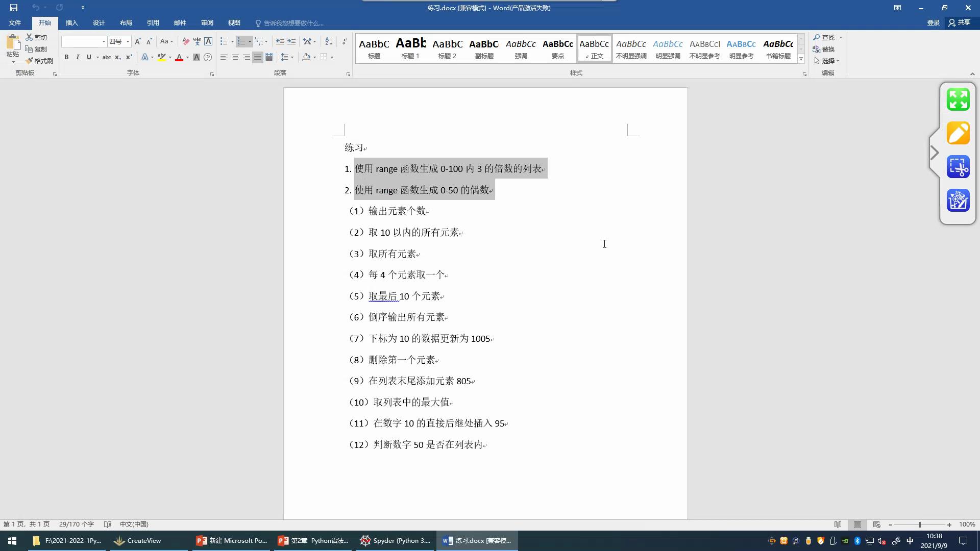Show paragraph marks icon
The width and height of the screenshot is (980, 551).
pos(345,41)
